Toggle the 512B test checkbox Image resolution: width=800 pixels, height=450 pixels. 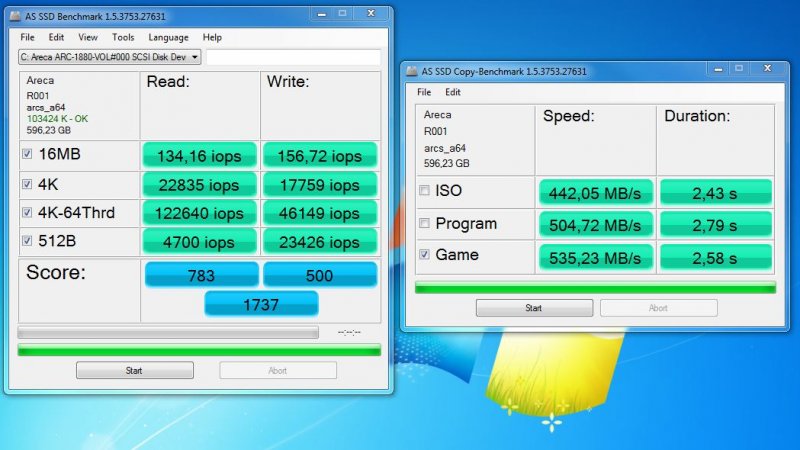tap(27, 240)
